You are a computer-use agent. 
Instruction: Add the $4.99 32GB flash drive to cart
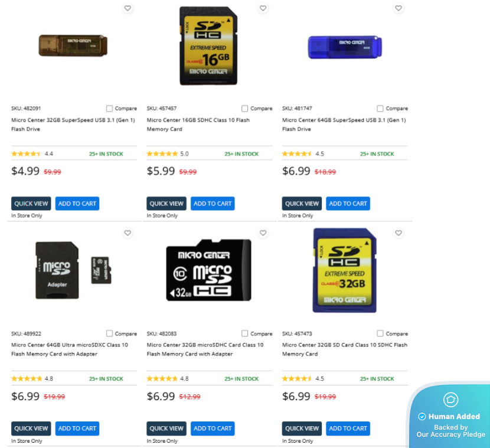click(77, 204)
